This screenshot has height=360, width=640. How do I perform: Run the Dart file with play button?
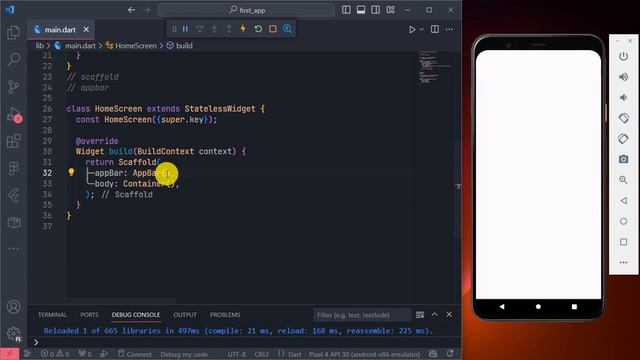coord(412,29)
